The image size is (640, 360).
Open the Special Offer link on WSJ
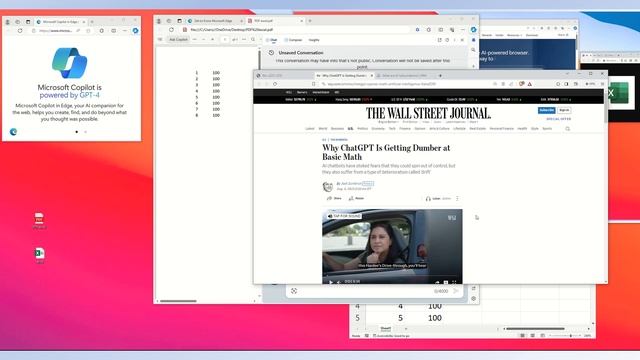(559, 119)
